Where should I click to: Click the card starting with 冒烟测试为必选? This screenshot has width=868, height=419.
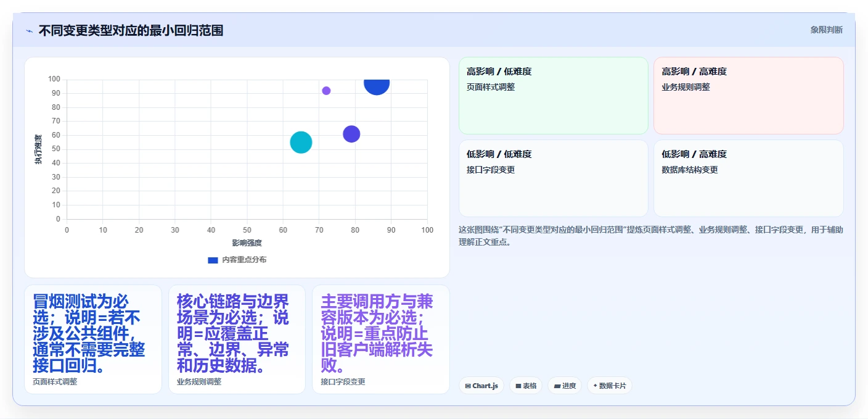tap(93, 339)
